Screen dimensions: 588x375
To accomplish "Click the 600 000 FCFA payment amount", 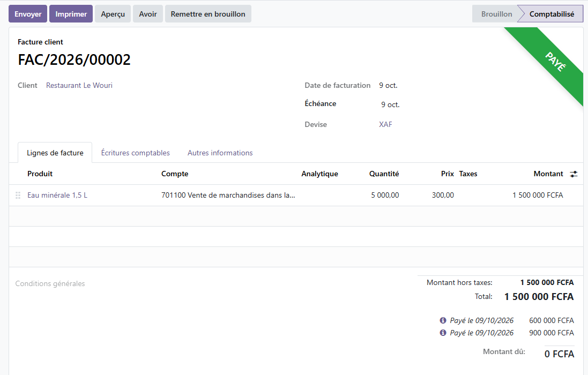I will click(x=551, y=320).
